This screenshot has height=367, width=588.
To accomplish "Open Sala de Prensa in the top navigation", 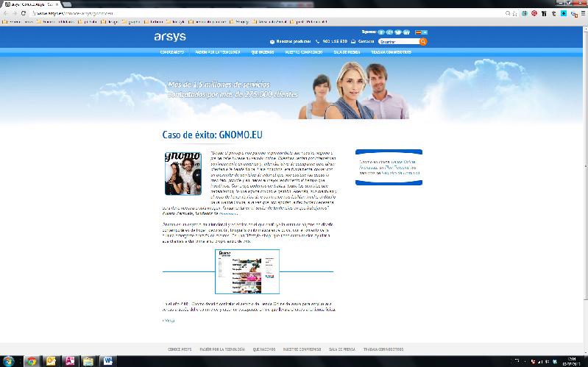I will [x=347, y=52].
